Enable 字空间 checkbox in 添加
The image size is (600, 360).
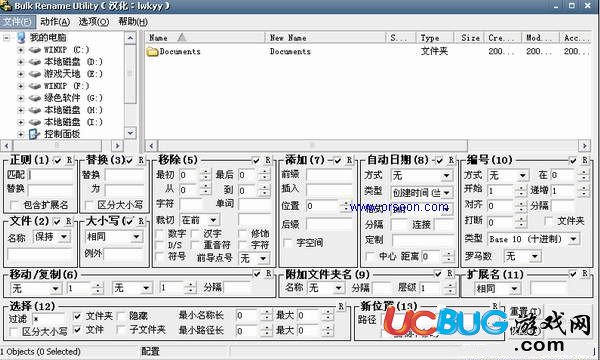[x=287, y=243]
